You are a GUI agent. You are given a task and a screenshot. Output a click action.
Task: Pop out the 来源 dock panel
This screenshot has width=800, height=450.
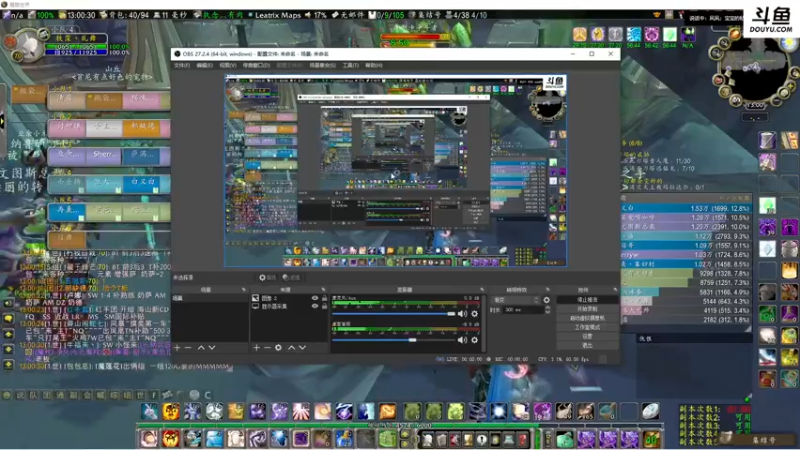[x=323, y=290]
